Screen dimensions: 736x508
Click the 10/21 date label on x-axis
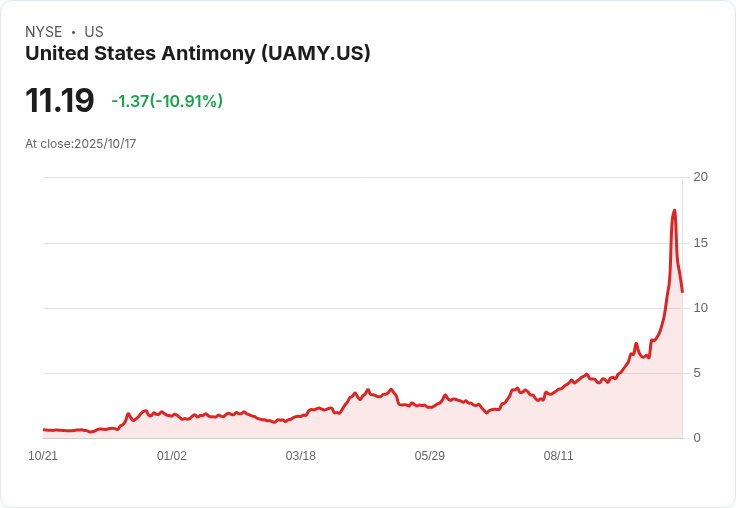pos(43,456)
